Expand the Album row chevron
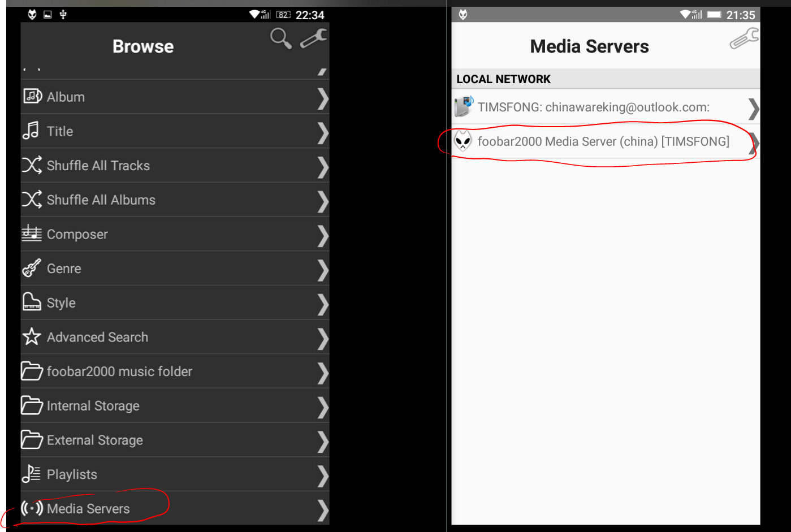 pos(323,98)
